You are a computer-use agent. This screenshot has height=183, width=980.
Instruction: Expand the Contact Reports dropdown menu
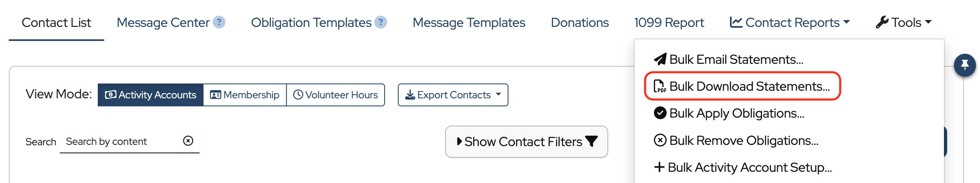point(790,22)
